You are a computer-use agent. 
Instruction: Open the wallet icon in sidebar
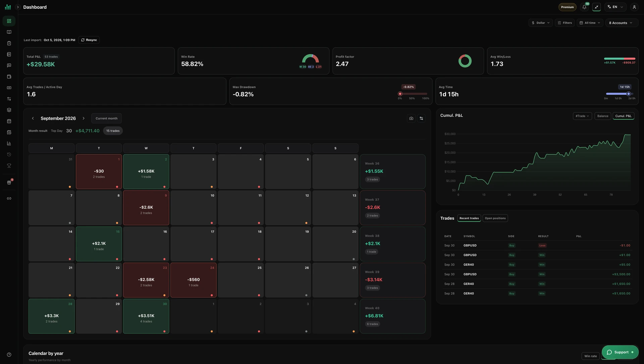pos(9,77)
